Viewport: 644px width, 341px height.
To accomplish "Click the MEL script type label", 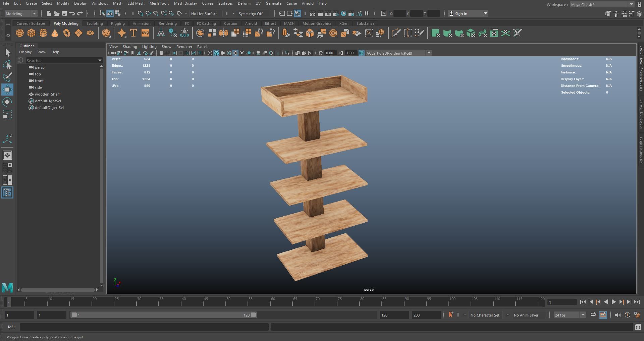I will tap(11, 327).
